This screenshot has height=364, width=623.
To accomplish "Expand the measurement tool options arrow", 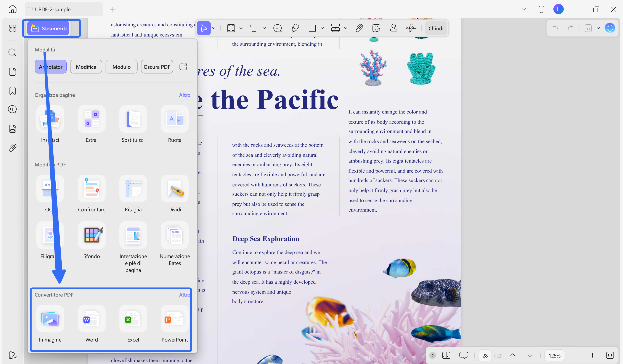I will 346,28.
